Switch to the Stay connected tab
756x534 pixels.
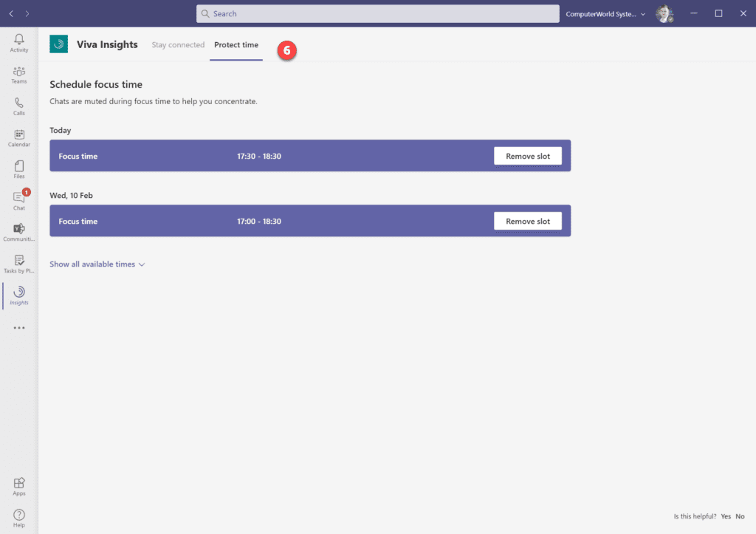point(178,45)
